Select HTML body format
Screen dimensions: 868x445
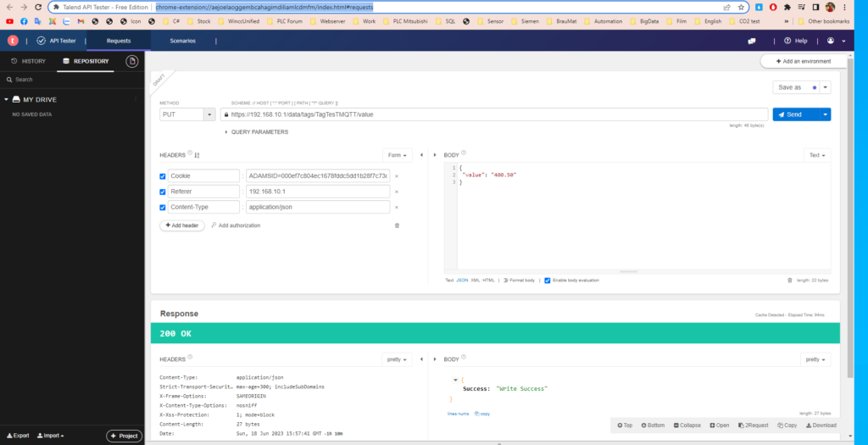488,280
